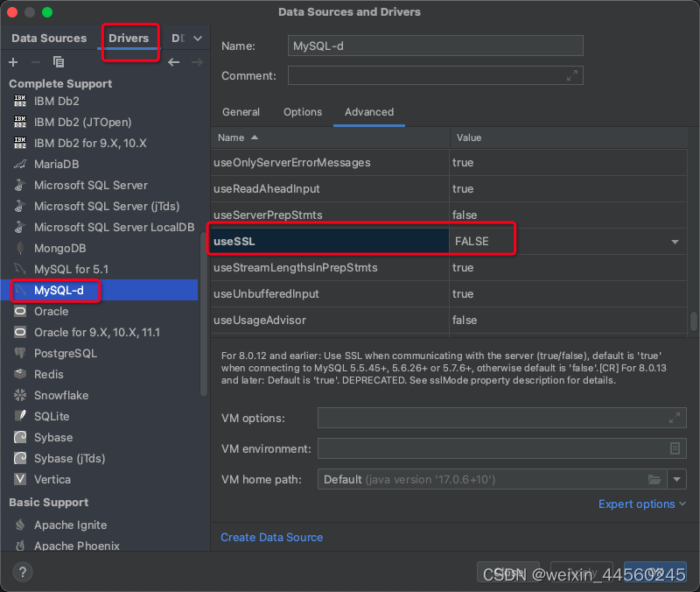The image size is (700, 592).
Task: Select Microsoft SQL Server LocalDB driver
Action: (115, 227)
